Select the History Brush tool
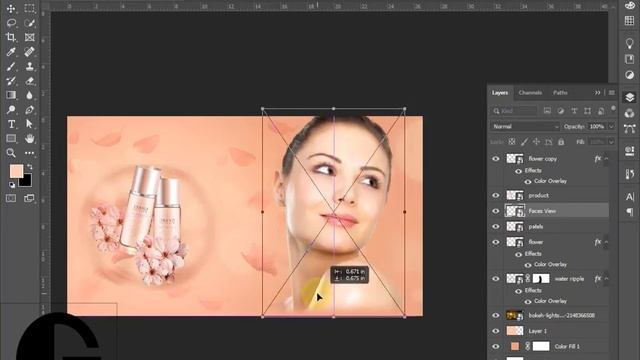The image size is (640, 360). coord(11,81)
